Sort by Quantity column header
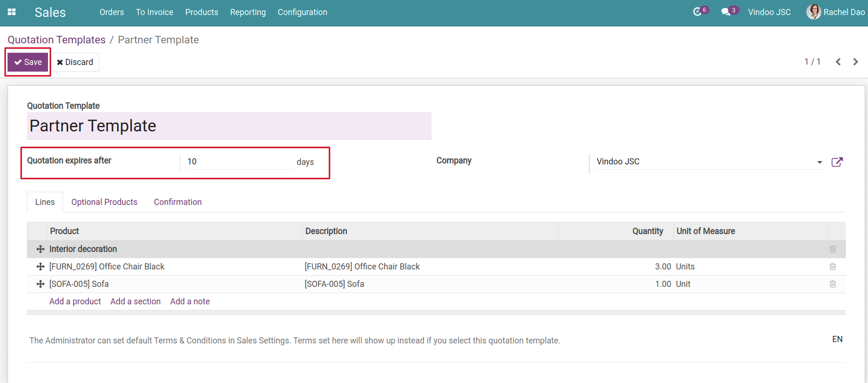Viewport: 868px width, 383px height. pos(616,231)
